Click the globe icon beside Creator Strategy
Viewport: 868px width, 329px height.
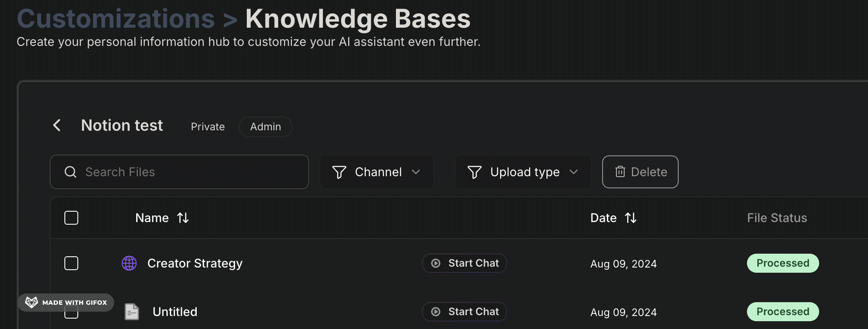pos(129,263)
